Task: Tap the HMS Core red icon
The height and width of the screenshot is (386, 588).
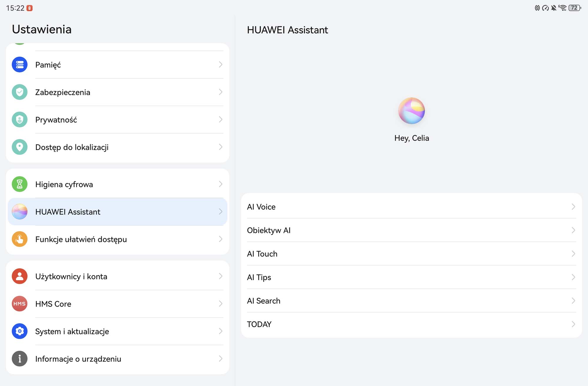Action: [x=20, y=304]
